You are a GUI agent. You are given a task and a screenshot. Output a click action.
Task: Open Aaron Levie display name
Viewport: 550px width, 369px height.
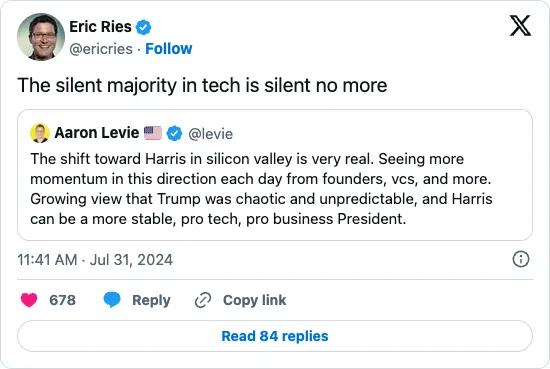pos(97,133)
